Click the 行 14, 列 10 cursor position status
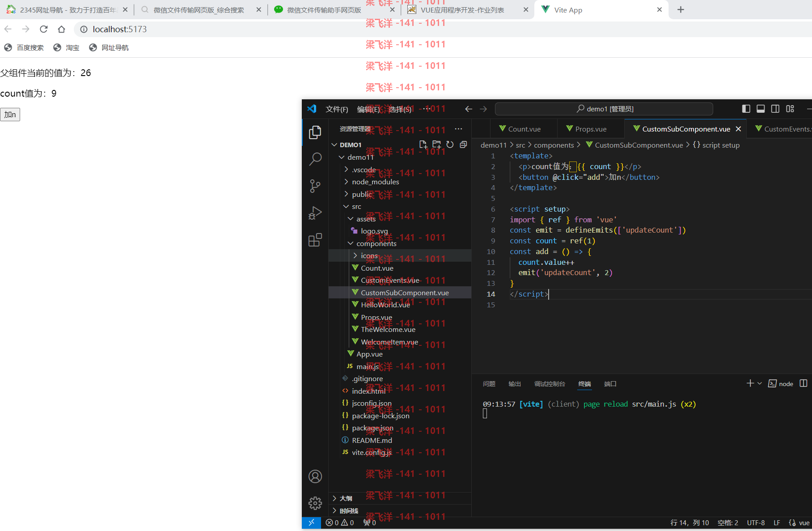812x531 pixels. pos(689,523)
